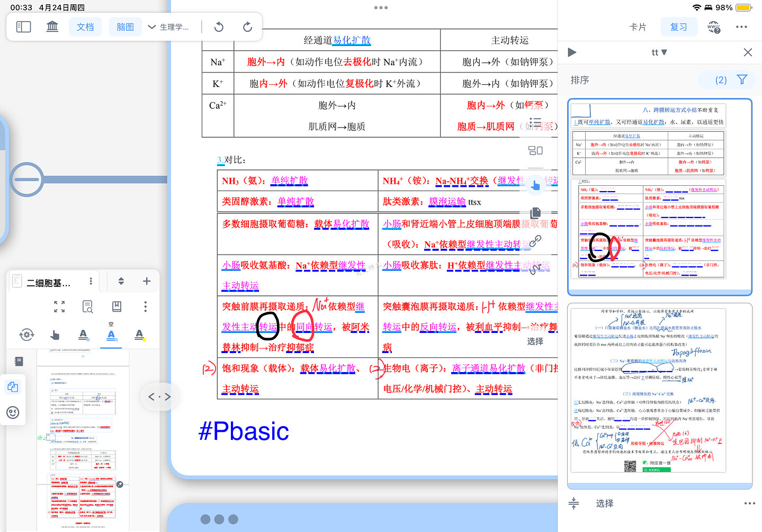Open the emoji smiley icon
This screenshot has height=532, width=762.
tap(13, 412)
